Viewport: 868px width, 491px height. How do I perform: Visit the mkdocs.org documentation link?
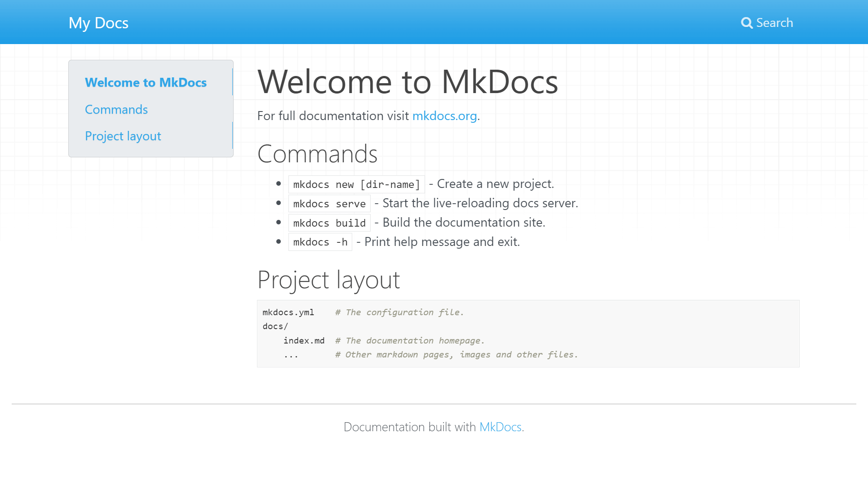tap(444, 116)
